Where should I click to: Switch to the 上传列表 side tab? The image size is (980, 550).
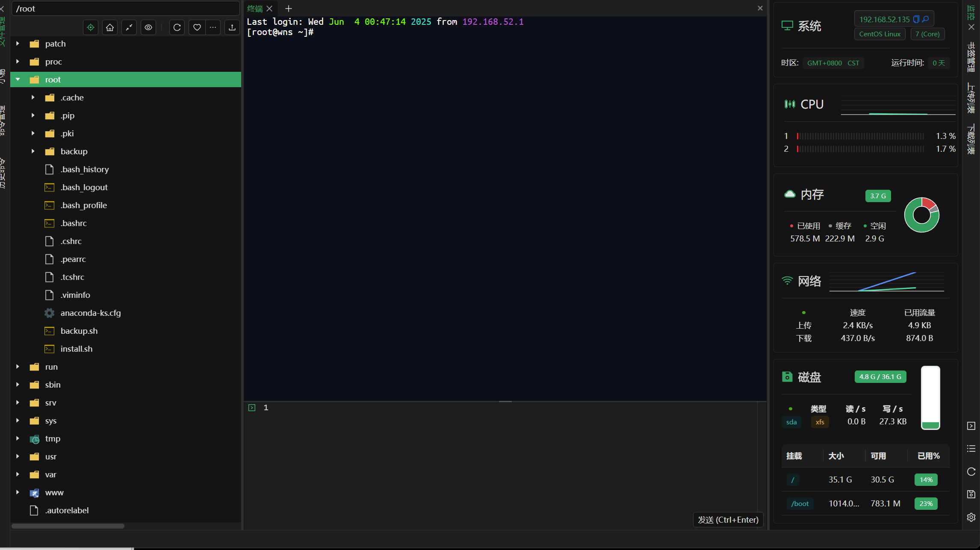point(971,98)
